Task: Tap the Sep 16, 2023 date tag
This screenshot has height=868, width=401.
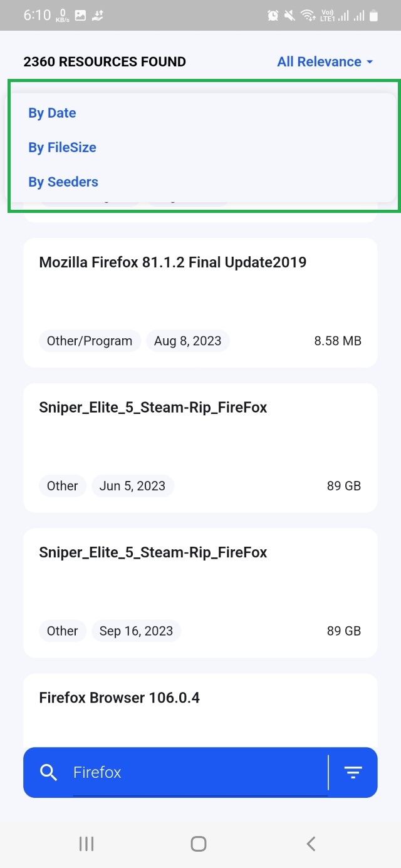Action: [136, 631]
